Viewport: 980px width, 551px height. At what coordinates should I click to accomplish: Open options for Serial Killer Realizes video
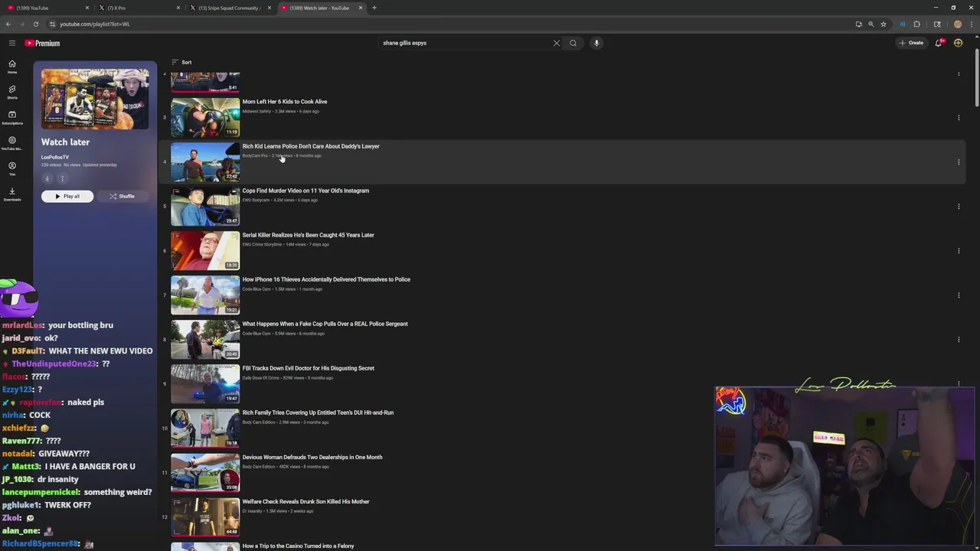click(959, 250)
